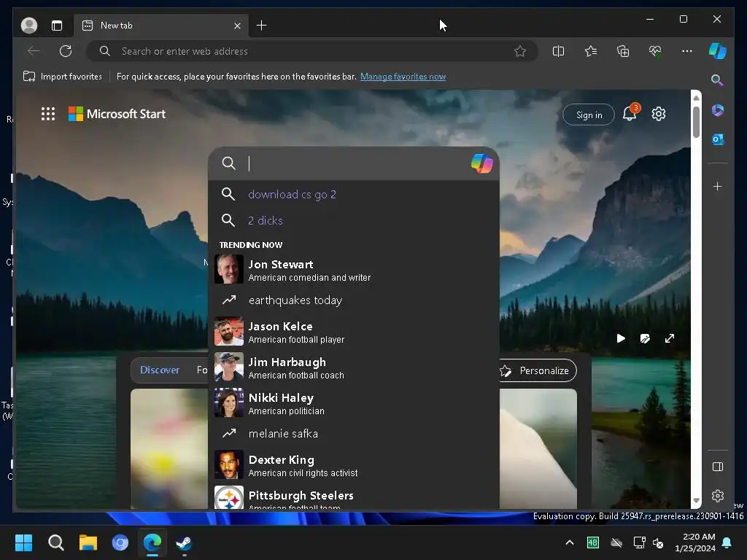This screenshot has height=560, width=747.
Task: Open sidebar Search icon
Action: [x=717, y=80]
